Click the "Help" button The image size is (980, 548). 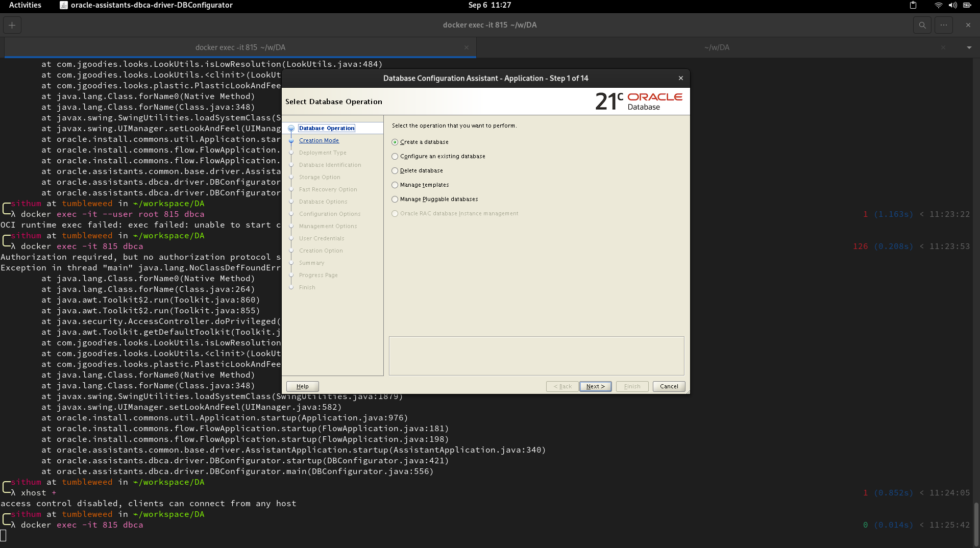[x=302, y=386]
